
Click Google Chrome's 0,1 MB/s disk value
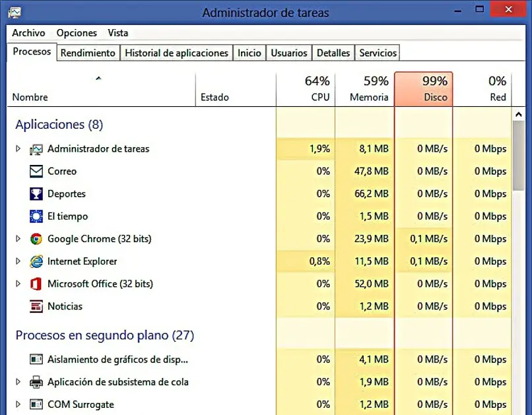tap(429, 239)
